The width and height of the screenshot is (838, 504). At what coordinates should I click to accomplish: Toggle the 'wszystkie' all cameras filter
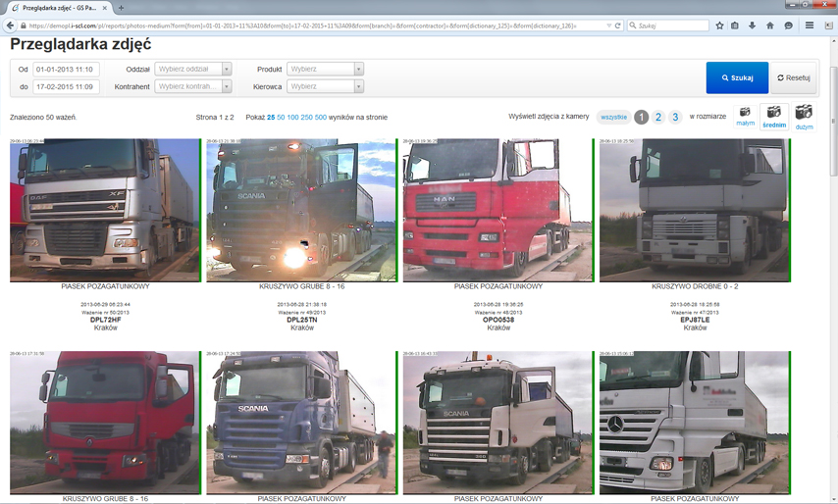point(613,117)
